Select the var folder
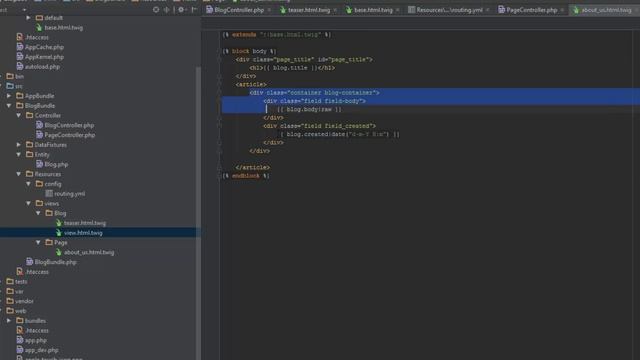 click(x=19, y=292)
